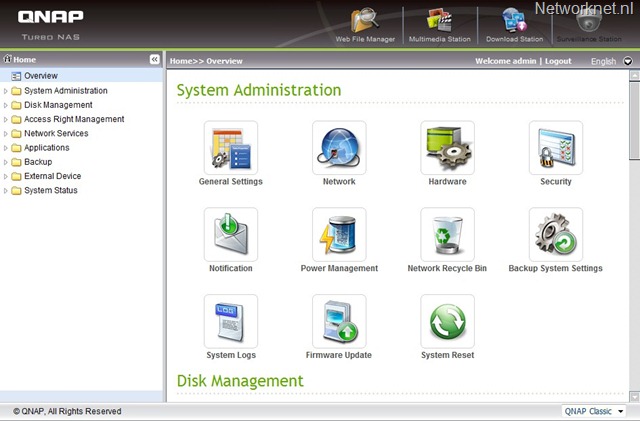
Task: Open the QNAP Classic theme dropdown
Action: point(594,411)
